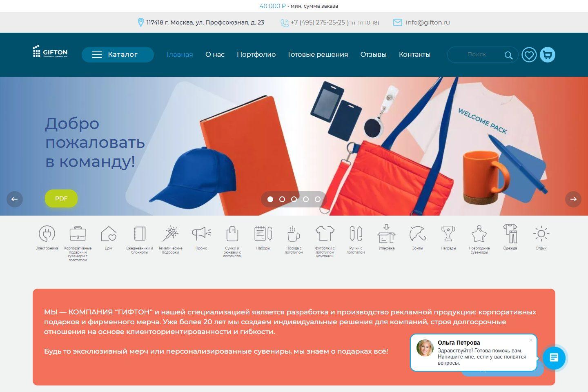Viewport: 588px width, 392px height.
Task: Switch to the fourth banner slide dot
Action: coord(306,199)
